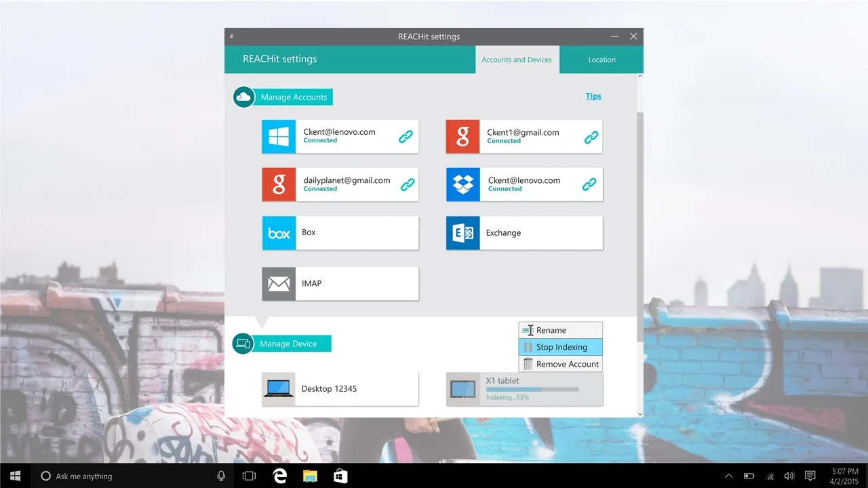
Task: Click the scrollbar down arrow
Action: [640, 414]
